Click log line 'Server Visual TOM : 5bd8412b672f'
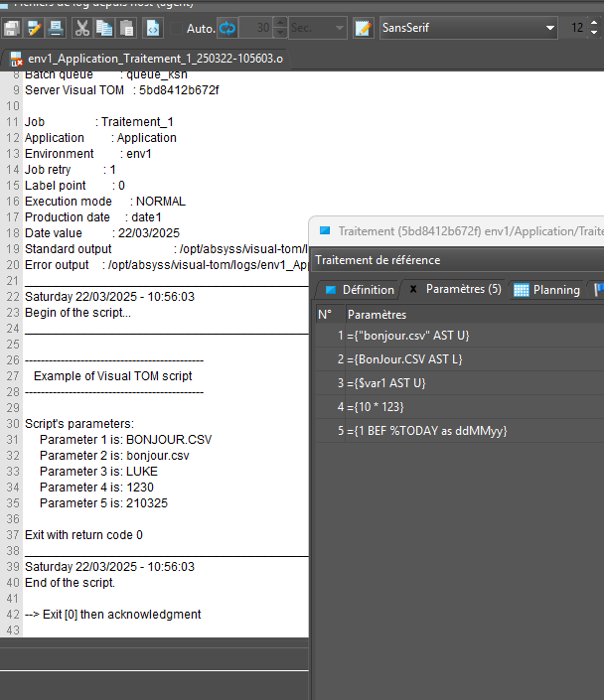Viewport: 604px width, 700px height. point(122,90)
